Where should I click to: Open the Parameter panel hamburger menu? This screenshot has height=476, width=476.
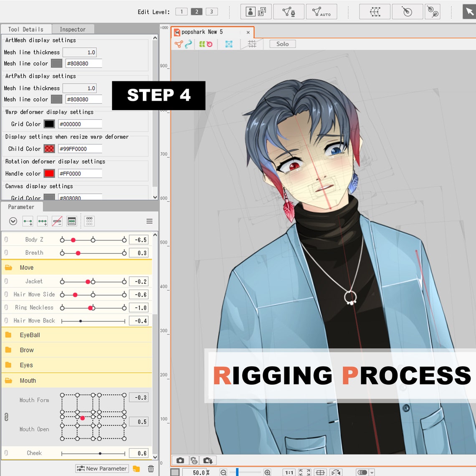(x=149, y=221)
